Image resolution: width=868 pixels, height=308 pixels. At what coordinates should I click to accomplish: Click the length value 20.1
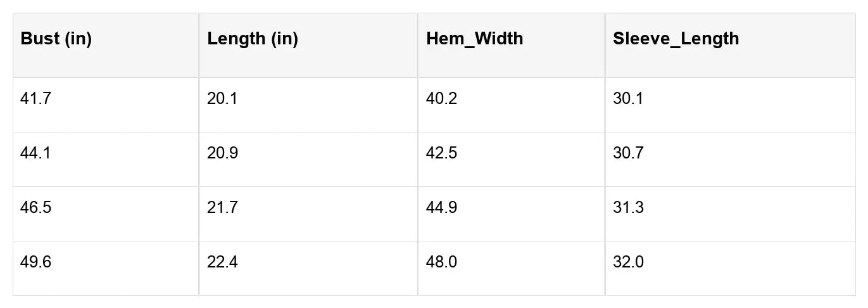pos(222,99)
